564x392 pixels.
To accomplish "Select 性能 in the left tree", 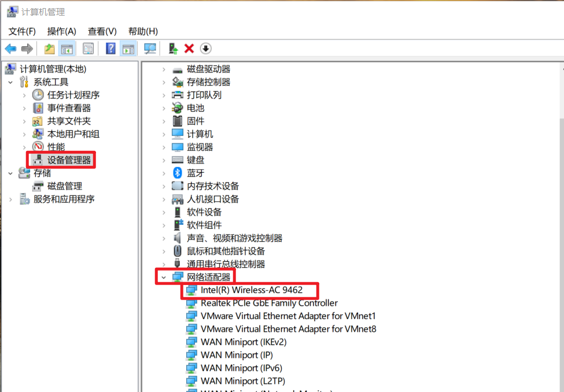I will [x=56, y=147].
